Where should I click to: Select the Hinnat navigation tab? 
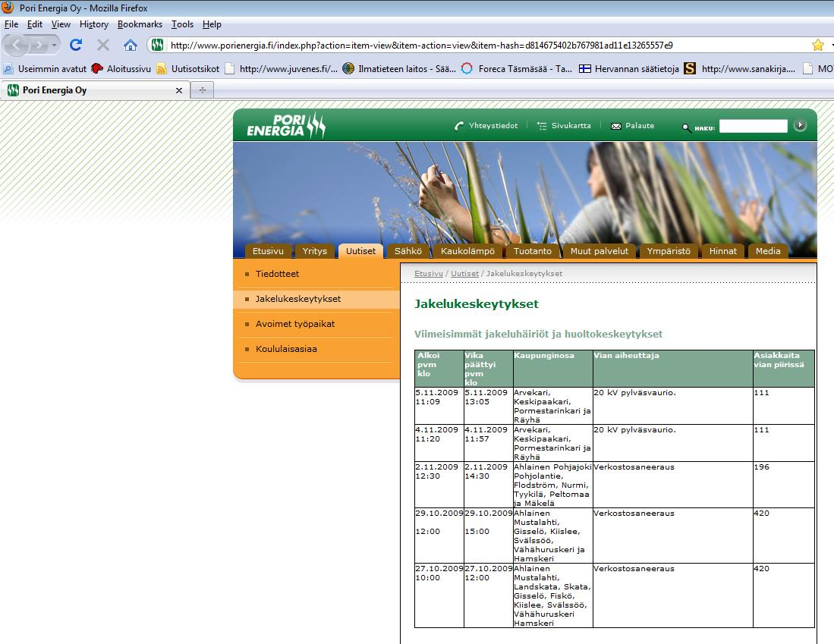pyautogui.click(x=723, y=251)
